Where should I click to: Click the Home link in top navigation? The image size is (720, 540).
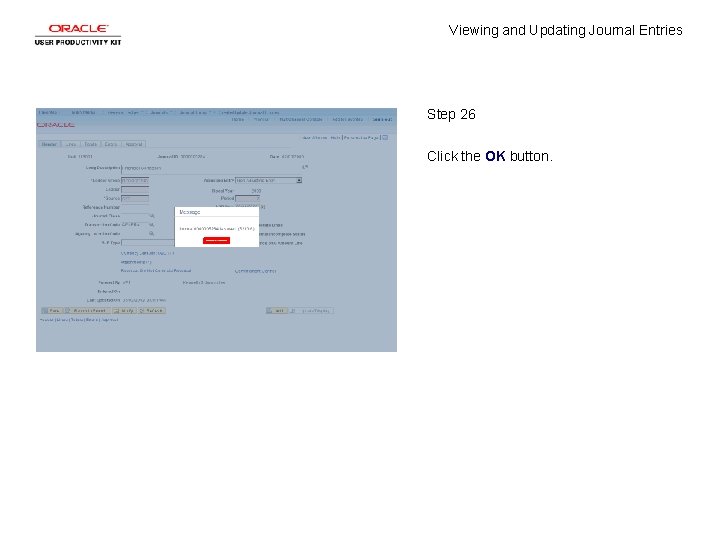point(237,119)
